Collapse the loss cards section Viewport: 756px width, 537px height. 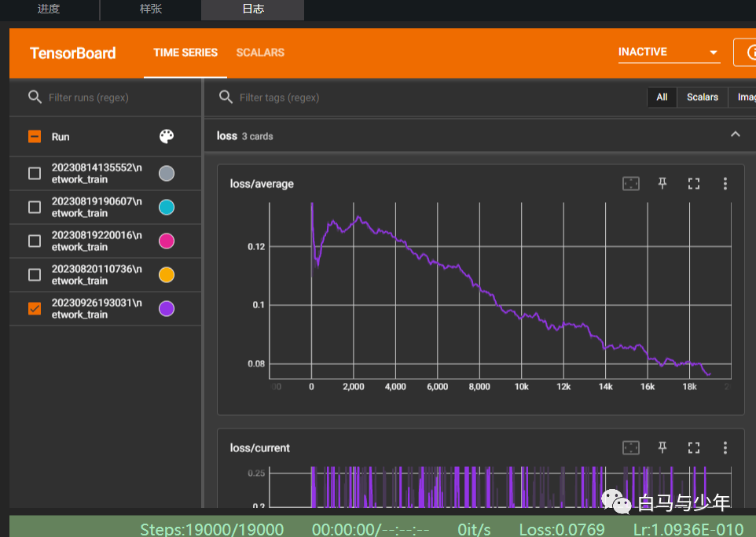pyautogui.click(x=735, y=134)
